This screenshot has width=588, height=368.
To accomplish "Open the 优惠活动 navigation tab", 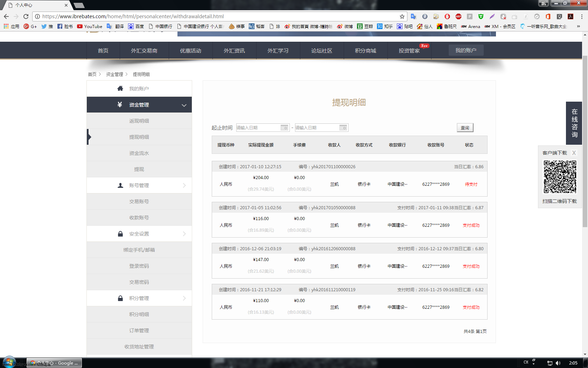I will (x=191, y=50).
